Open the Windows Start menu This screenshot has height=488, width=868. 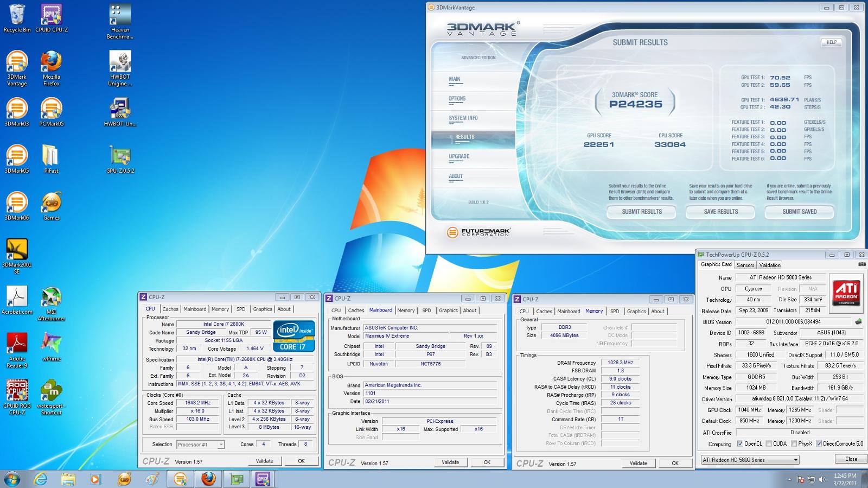pos(12,479)
